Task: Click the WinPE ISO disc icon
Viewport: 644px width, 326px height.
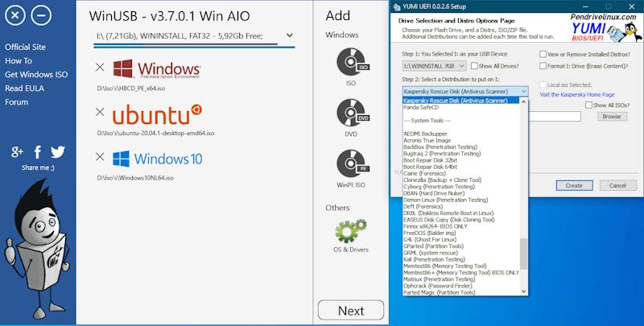Action: tap(353, 163)
